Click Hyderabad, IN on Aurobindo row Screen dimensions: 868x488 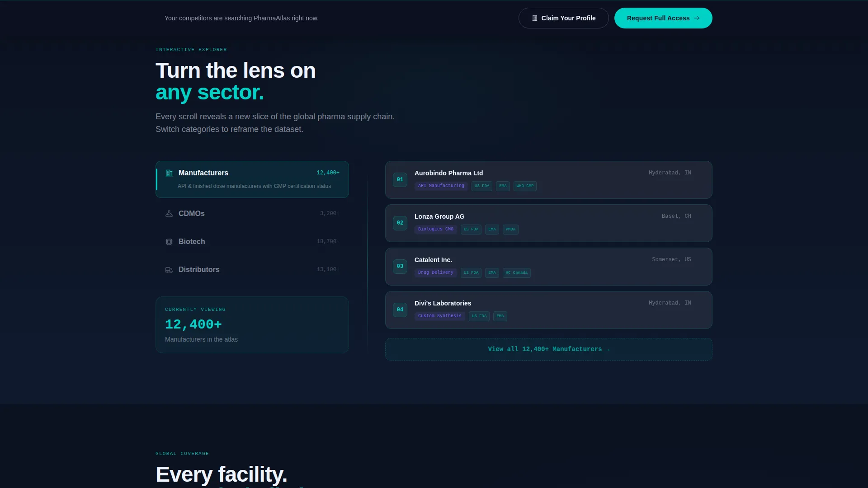tap(670, 173)
